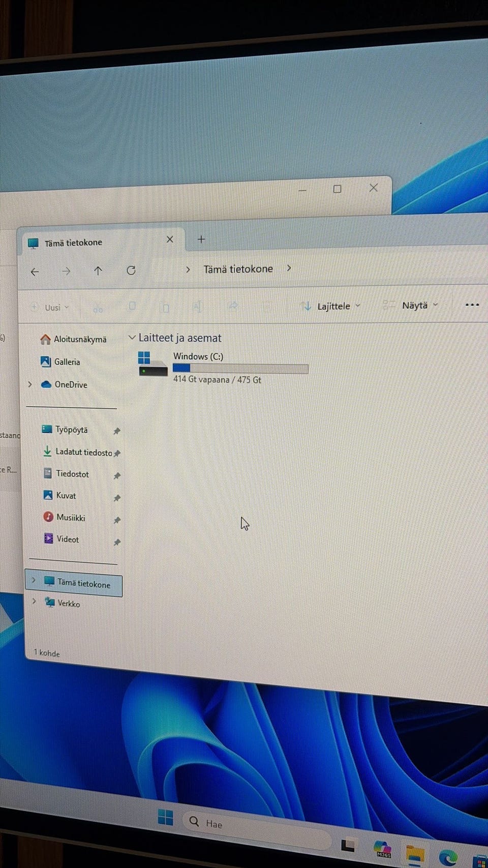Go back with the left arrow icon
The height and width of the screenshot is (868, 488).
coord(35,272)
